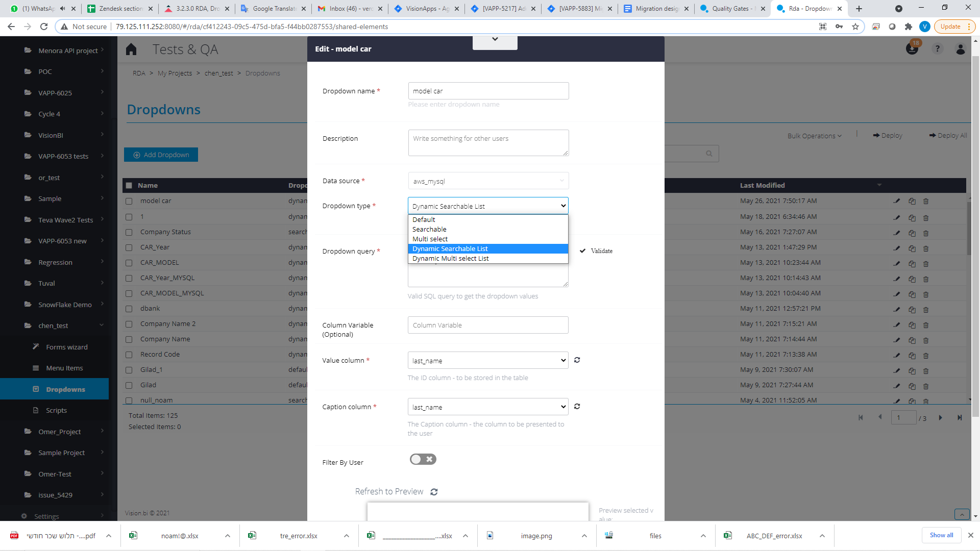Collapse the chen_test project tree
This screenshot has width=980, height=551.
(x=102, y=325)
